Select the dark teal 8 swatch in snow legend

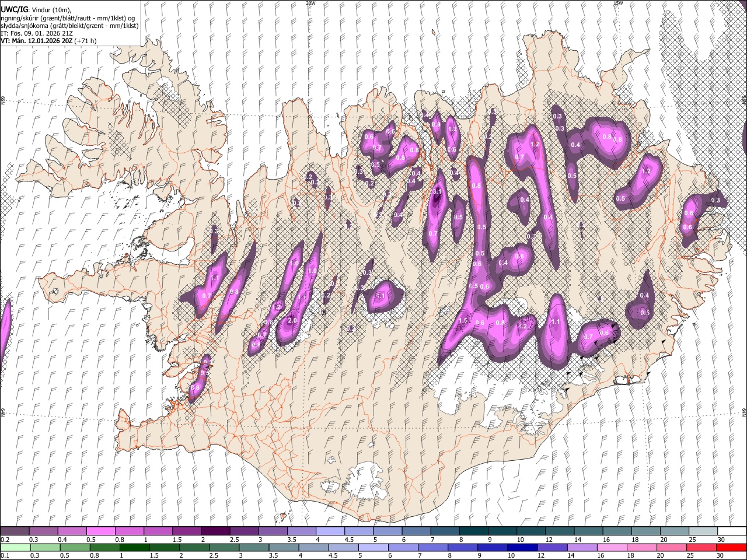pyautogui.click(x=474, y=531)
